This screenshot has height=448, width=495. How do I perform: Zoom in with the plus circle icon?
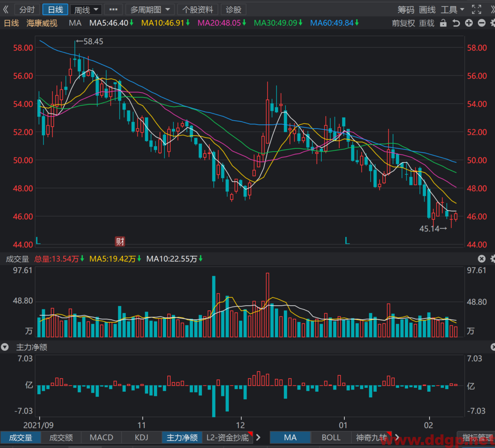tap(469, 23)
